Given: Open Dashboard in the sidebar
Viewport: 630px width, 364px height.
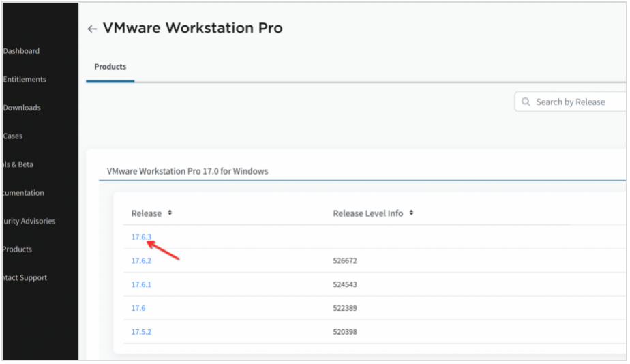Looking at the screenshot, I should click(x=21, y=51).
